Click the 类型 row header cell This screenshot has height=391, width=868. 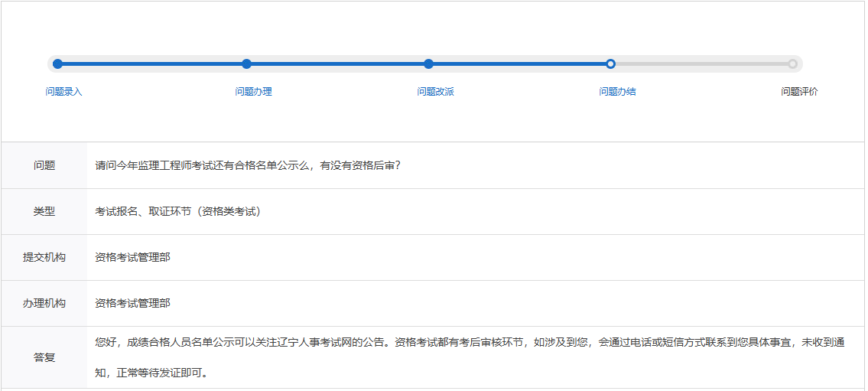(44, 211)
